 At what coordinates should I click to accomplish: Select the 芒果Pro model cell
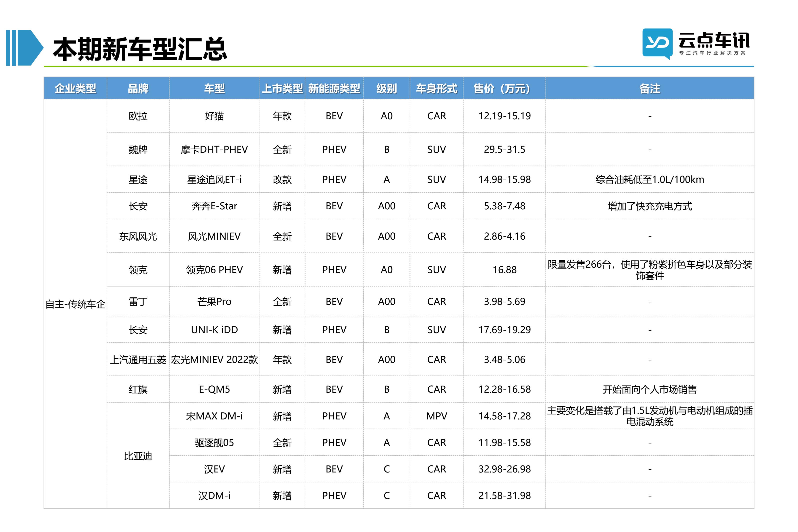[x=214, y=301]
